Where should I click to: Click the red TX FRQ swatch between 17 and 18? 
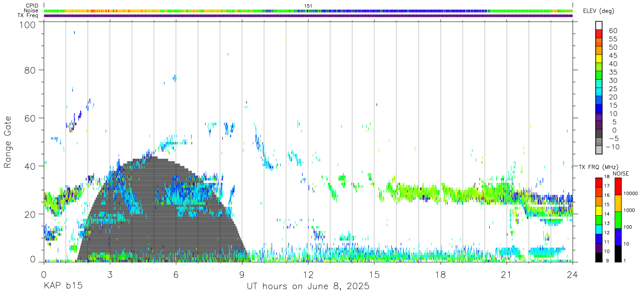599,182
